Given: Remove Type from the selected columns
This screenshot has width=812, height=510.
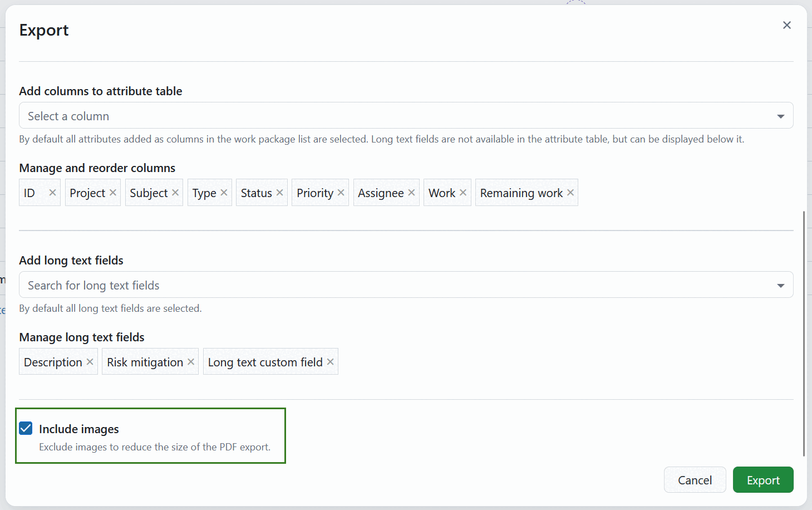Looking at the screenshot, I should (x=224, y=192).
